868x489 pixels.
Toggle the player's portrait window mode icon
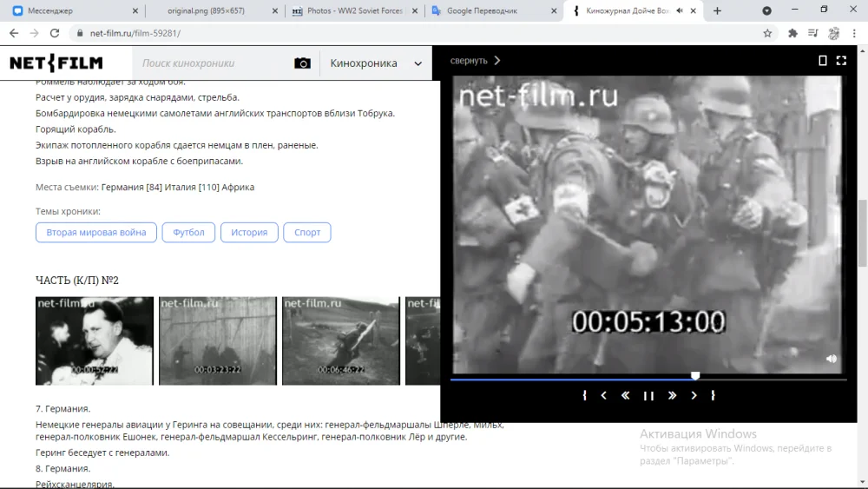point(823,60)
